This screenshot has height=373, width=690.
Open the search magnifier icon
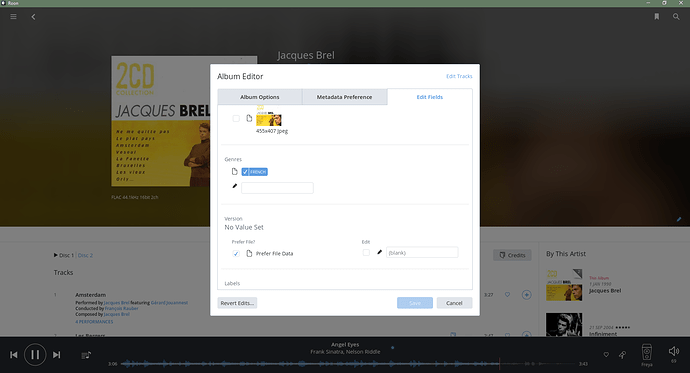click(x=676, y=17)
